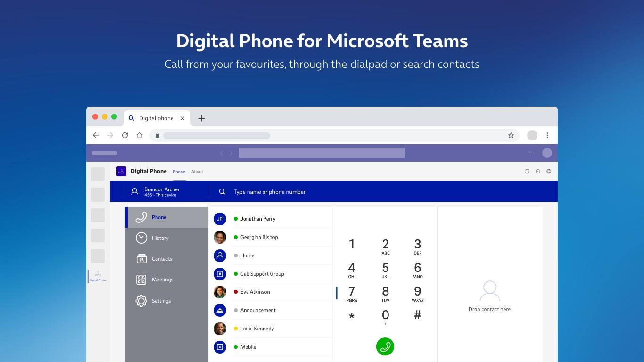This screenshot has height=362, width=644.
Task: Dial digit 5 JKL on dialpad
Action: 386,270
